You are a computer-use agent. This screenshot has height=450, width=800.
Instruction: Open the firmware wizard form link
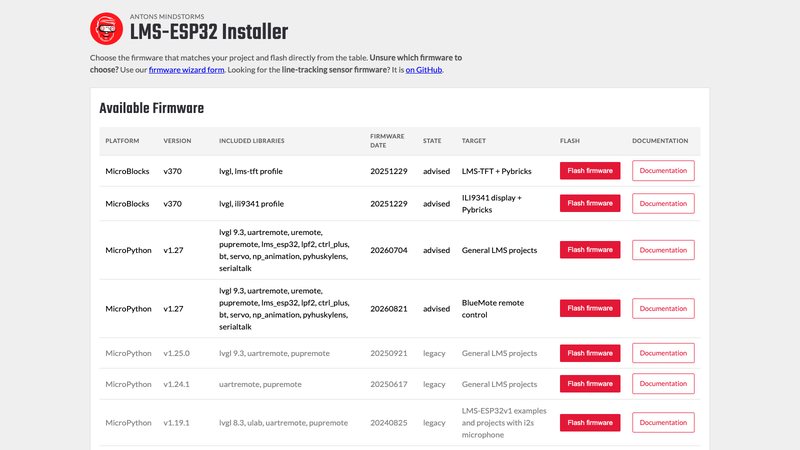(x=186, y=70)
